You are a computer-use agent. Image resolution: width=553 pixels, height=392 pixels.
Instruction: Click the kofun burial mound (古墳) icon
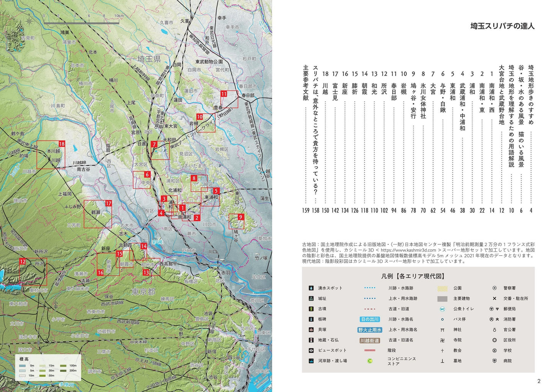[311, 309]
